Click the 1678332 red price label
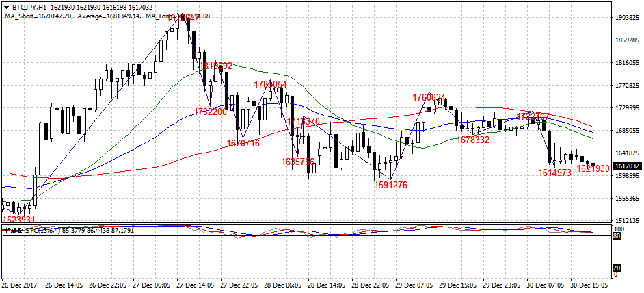The image size is (644, 293). 473,140
